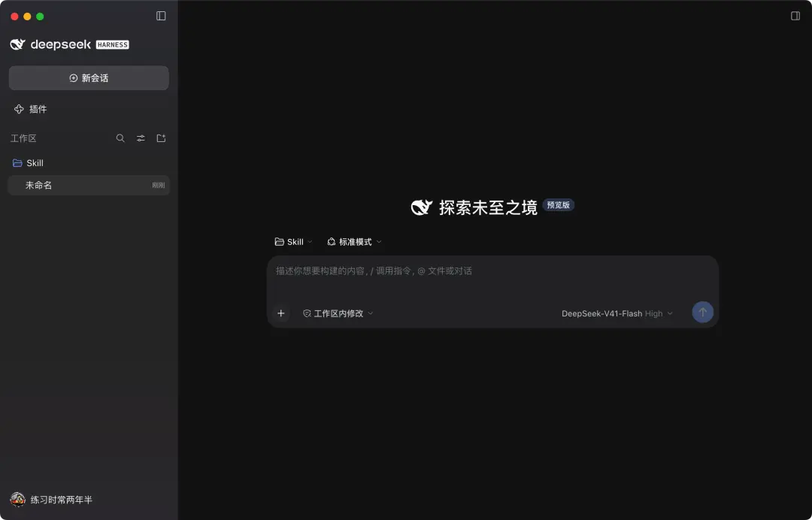Viewport: 812px width, 520px height.
Task: Open the 未命名 conversation
Action: click(x=89, y=186)
